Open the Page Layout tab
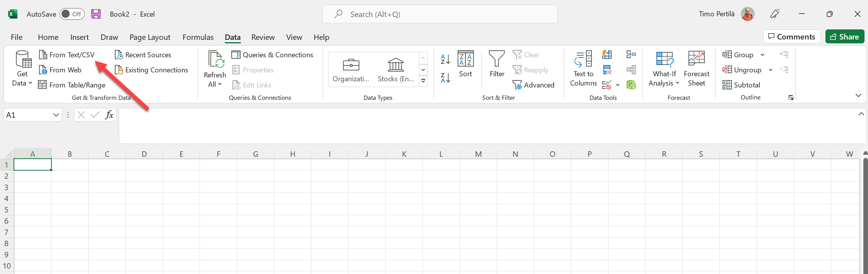The height and width of the screenshot is (274, 868). pos(150,37)
